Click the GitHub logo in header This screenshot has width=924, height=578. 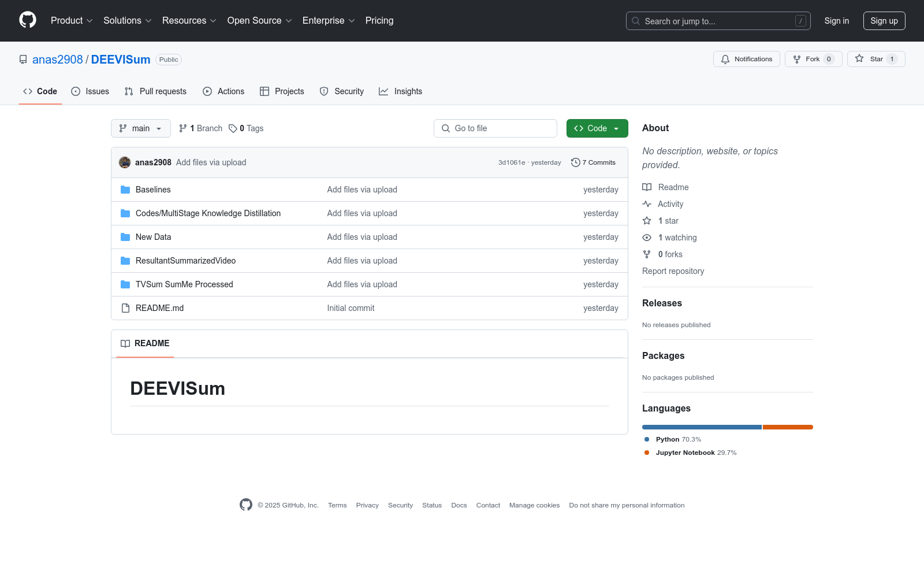coord(28,20)
